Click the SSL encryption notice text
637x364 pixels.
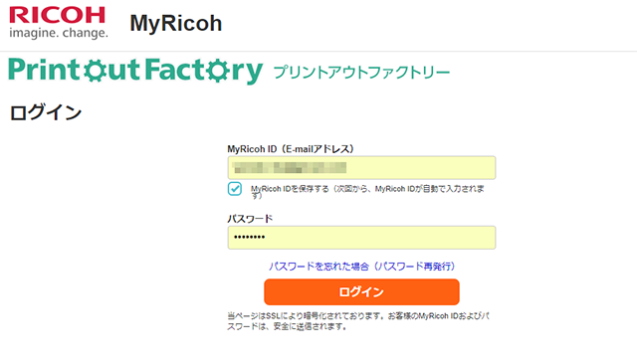tap(358, 321)
